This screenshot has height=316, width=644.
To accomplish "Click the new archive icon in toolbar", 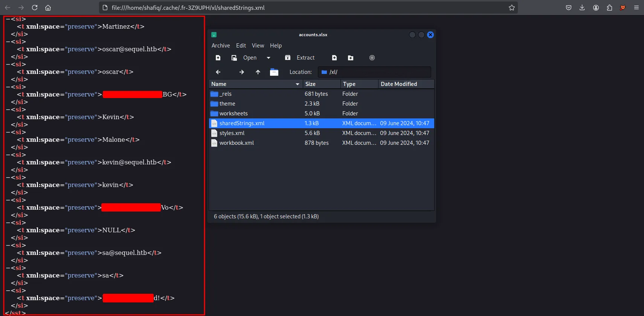I will point(218,58).
